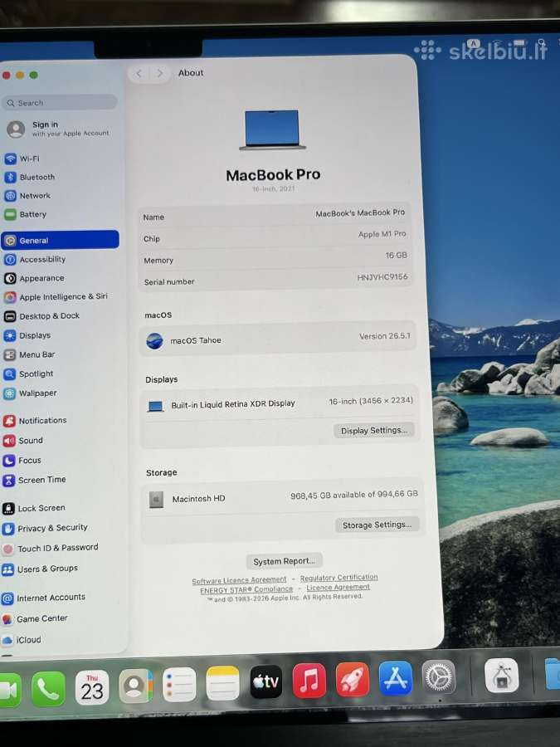Open Music in the Dock
The width and height of the screenshot is (560, 747).
pos(309,681)
